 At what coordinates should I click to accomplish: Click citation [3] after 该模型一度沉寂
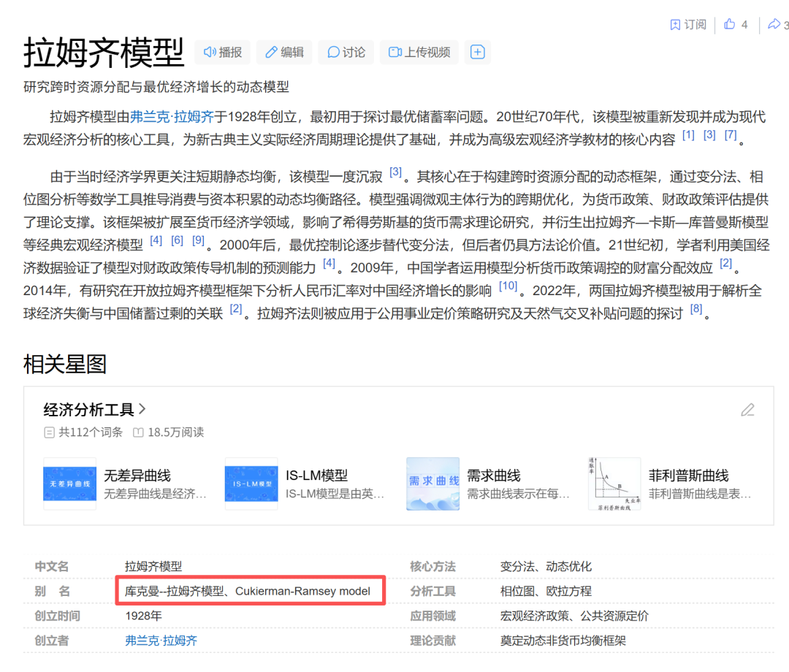tap(395, 172)
